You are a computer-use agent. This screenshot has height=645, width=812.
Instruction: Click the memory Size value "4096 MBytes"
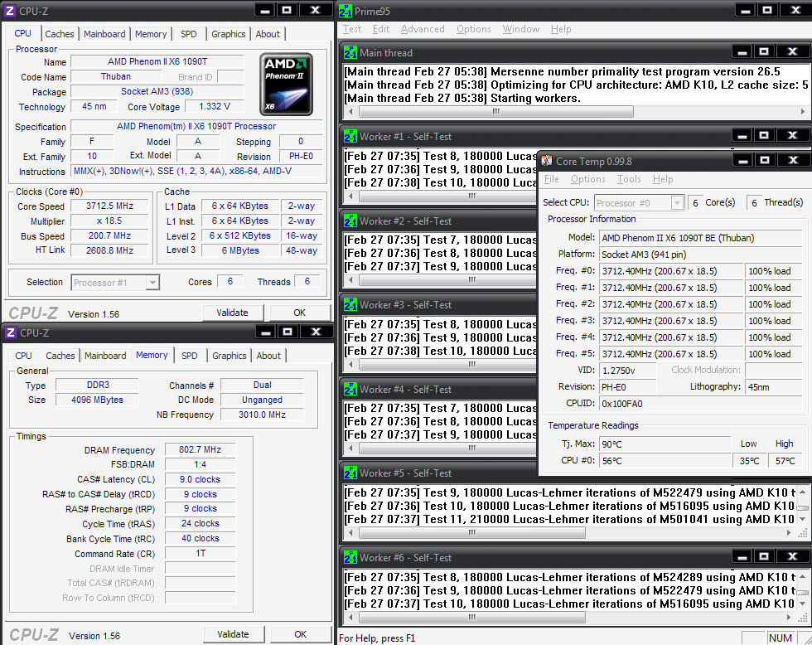pyautogui.click(x=98, y=400)
